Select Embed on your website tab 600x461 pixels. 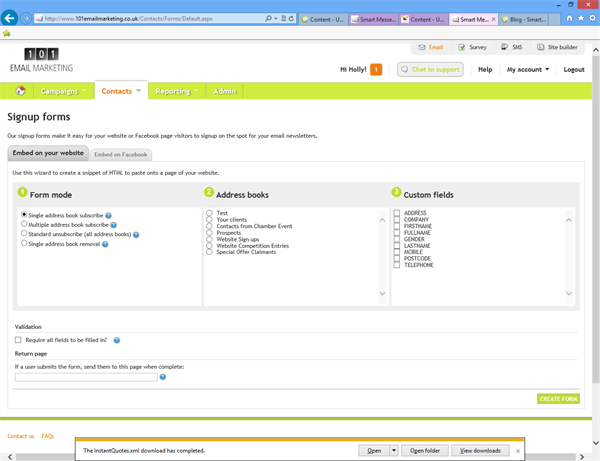(48, 153)
